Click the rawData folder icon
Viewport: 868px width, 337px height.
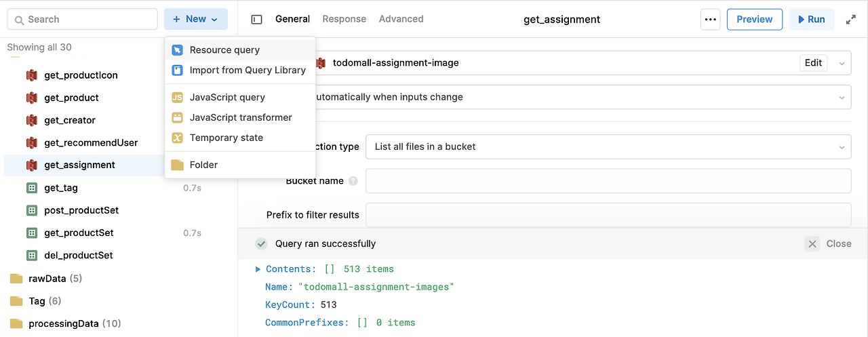coord(16,279)
